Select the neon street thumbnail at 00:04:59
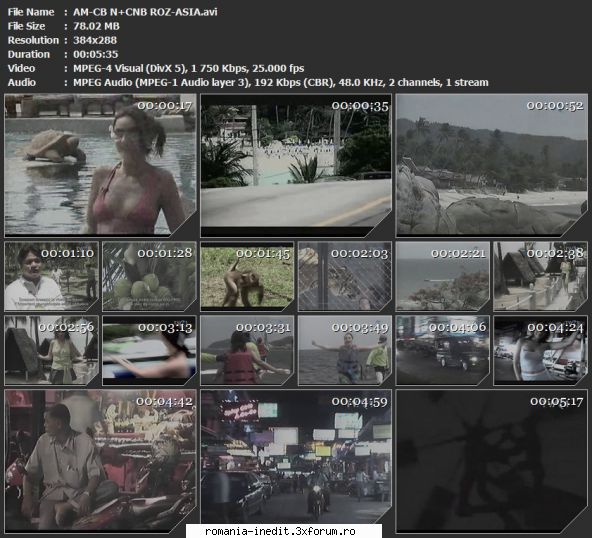The height and width of the screenshot is (538, 592). click(296, 458)
